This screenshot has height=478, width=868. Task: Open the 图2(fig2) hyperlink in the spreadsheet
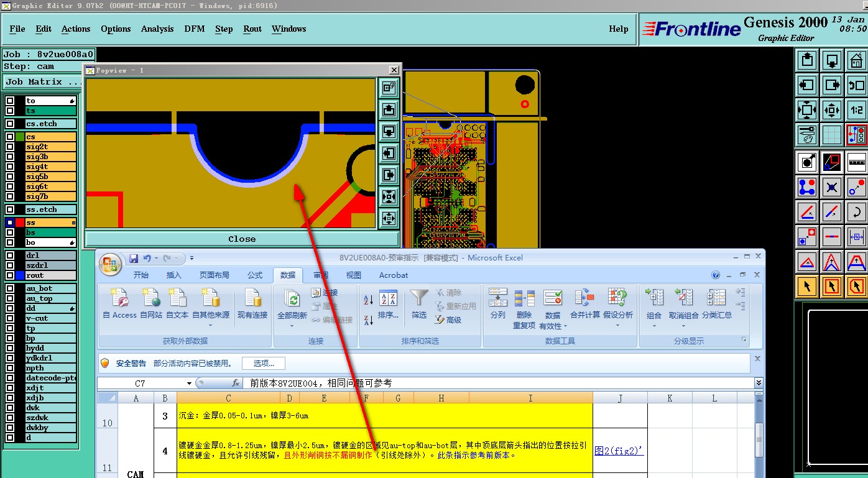tap(619, 451)
